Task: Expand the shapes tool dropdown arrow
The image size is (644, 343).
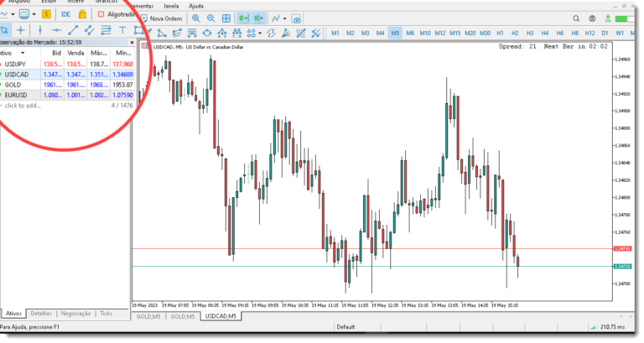Action: click(260, 34)
